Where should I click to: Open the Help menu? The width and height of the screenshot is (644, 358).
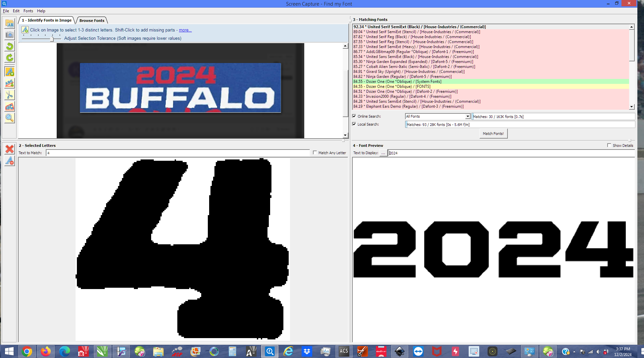(x=41, y=11)
